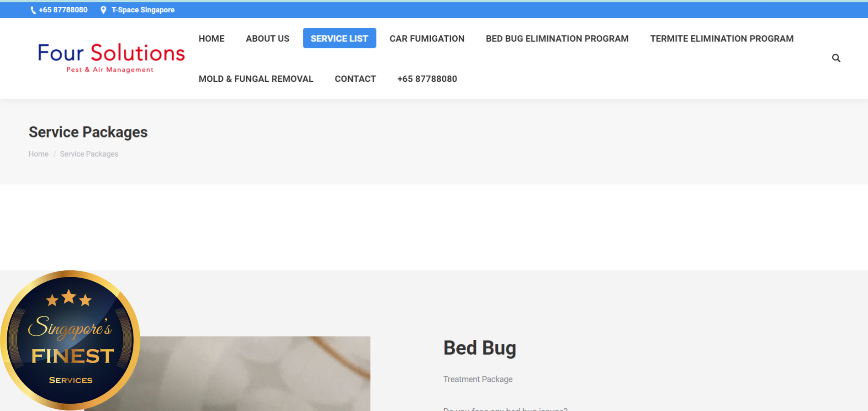Click the phone icon in top bar

coord(33,10)
